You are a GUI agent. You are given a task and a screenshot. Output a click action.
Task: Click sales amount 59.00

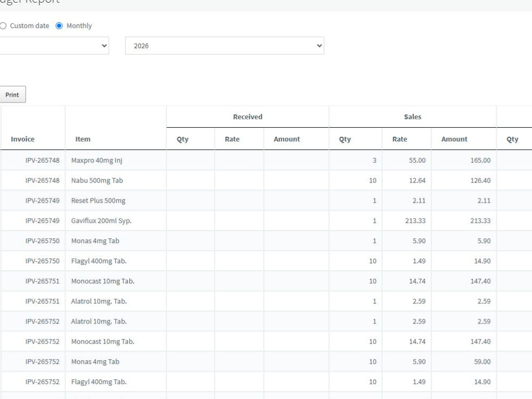coord(482,362)
